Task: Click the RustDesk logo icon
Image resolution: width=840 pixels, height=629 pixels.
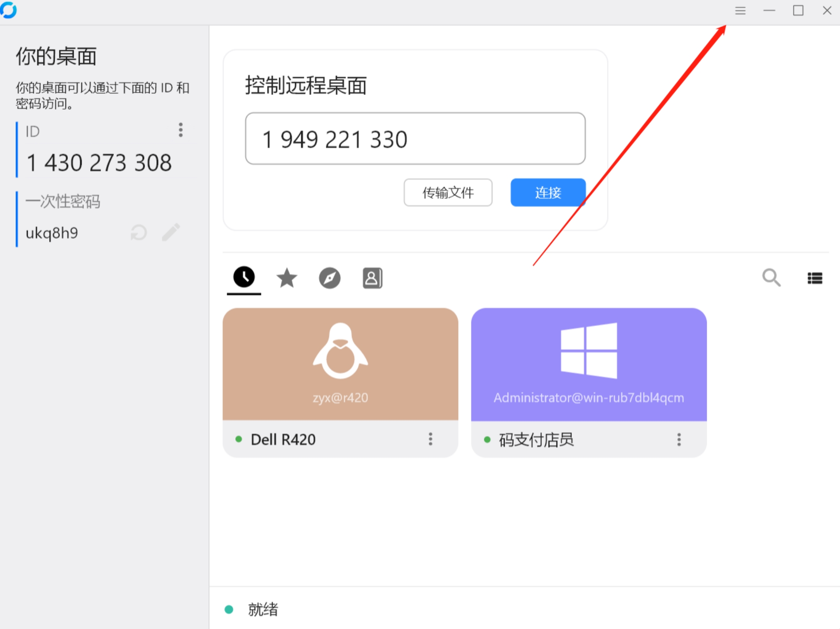Action: (x=8, y=10)
